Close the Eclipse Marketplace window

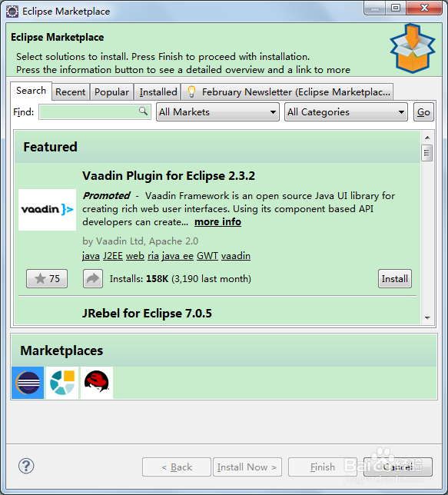pyautogui.click(x=424, y=8)
